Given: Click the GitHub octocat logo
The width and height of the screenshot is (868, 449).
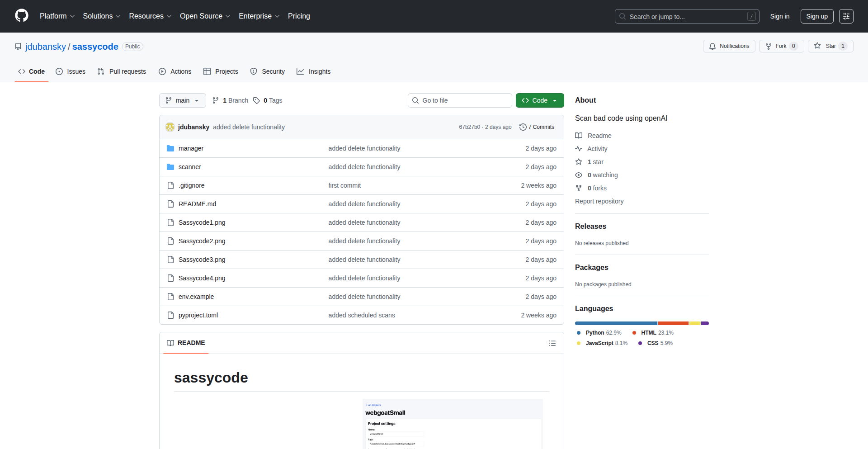Looking at the screenshot, I should pos(21,16).
